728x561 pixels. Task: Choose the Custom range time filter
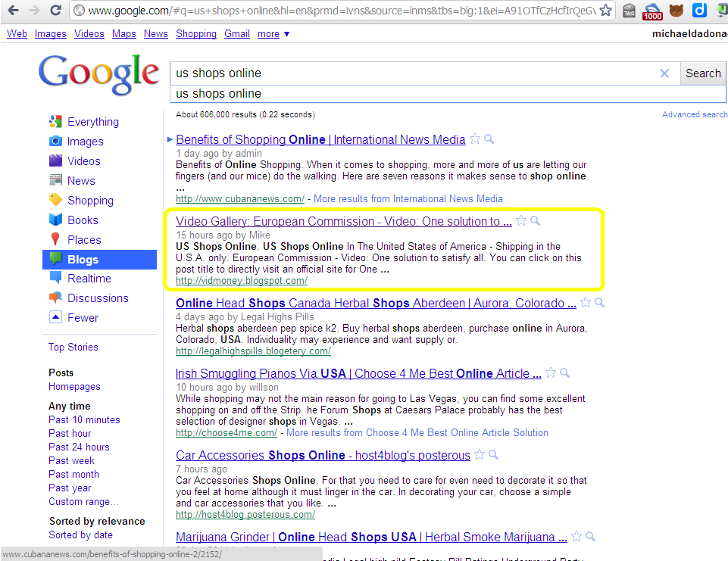pyautogui.click(x=83, y=502)
